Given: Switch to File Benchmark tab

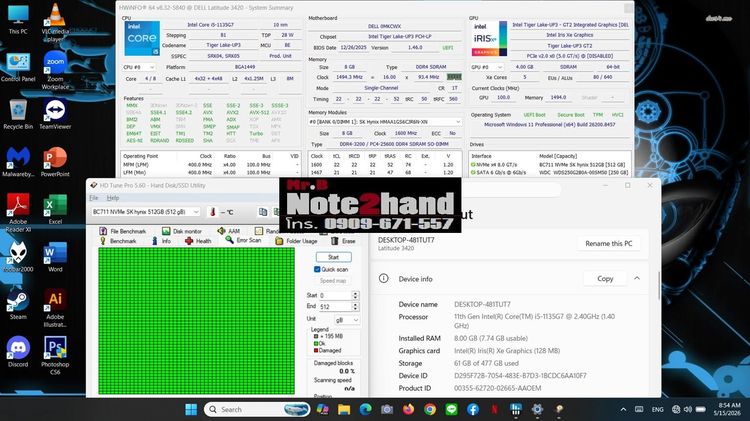Looking at the screenshot, I should 122,231.
